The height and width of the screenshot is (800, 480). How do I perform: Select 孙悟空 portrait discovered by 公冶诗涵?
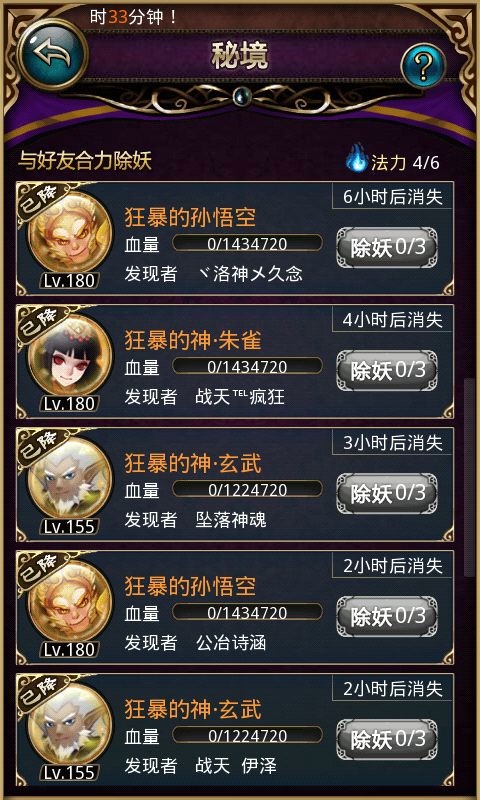[69, 604]
